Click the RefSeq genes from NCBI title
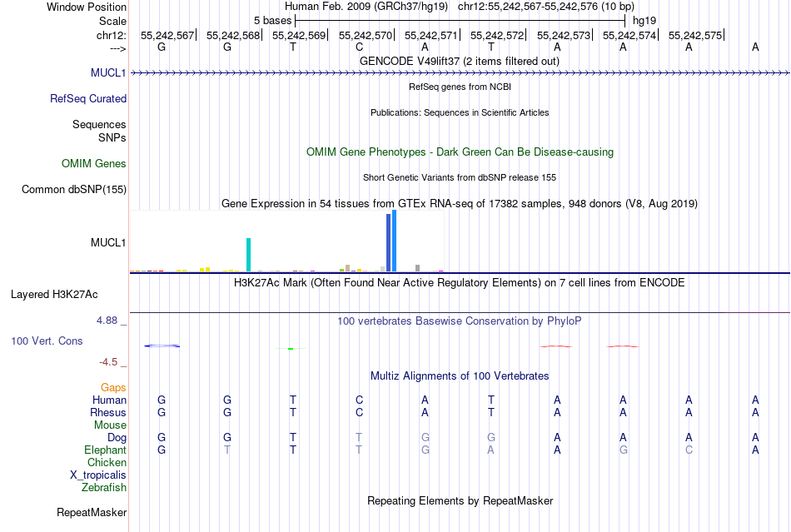 (460, 87)
